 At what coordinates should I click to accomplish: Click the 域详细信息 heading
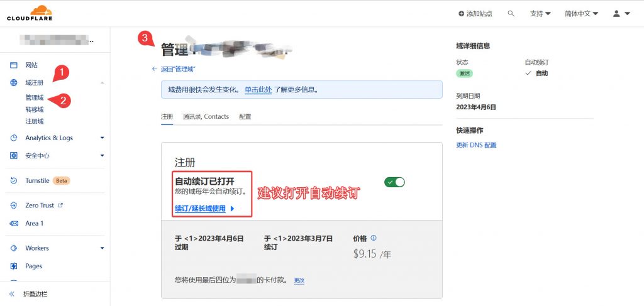pyautogui.click(x=473, y=46)
